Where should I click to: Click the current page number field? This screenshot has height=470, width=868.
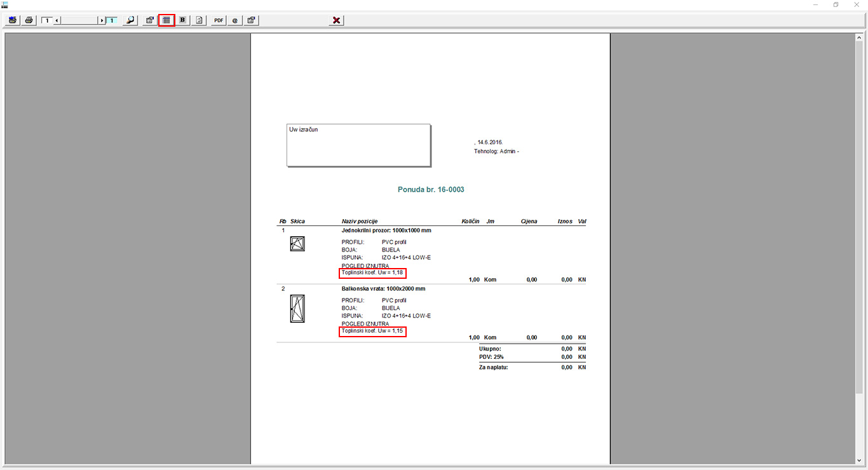point(47,20)
